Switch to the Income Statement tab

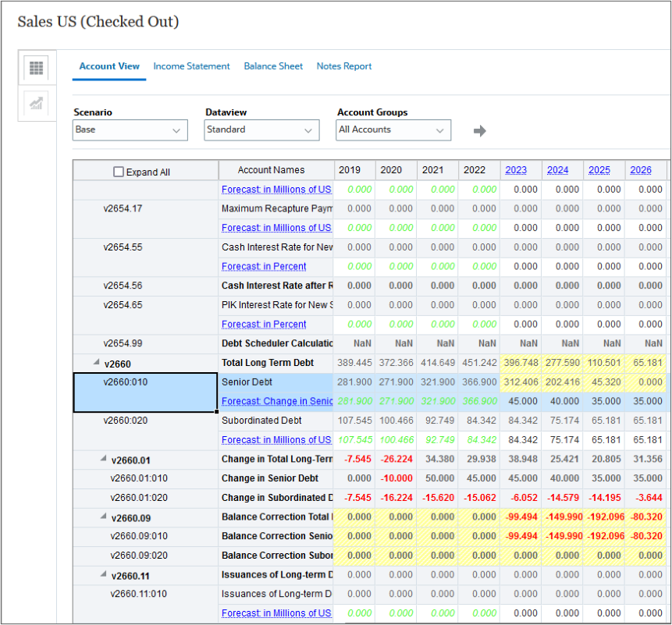click(x=191, y=66)
